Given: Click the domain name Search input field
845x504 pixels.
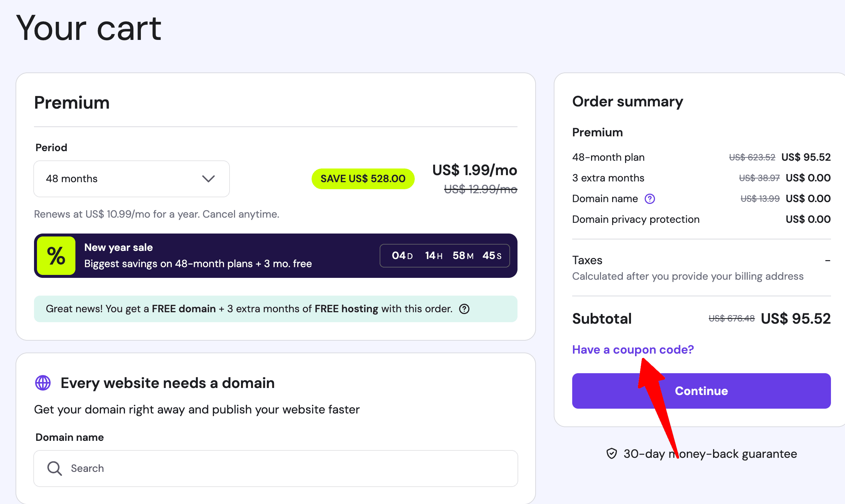Looking at the screenshot, I should tap(275, 468).
